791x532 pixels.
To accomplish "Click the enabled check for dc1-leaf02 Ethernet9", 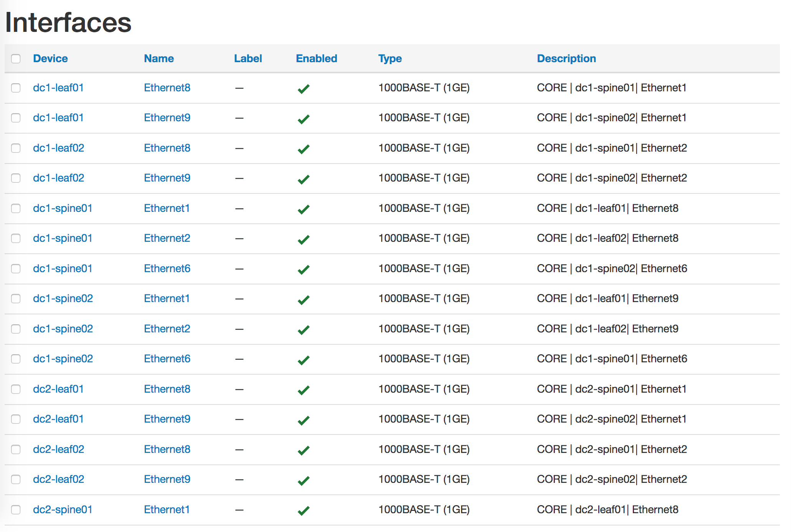I will click(x=303, y=178).
